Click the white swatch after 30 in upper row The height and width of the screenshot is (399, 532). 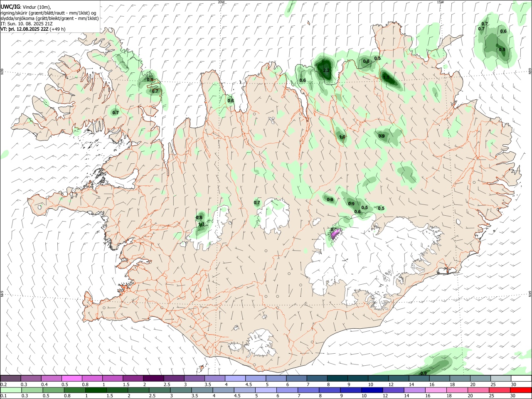[521, 378]
